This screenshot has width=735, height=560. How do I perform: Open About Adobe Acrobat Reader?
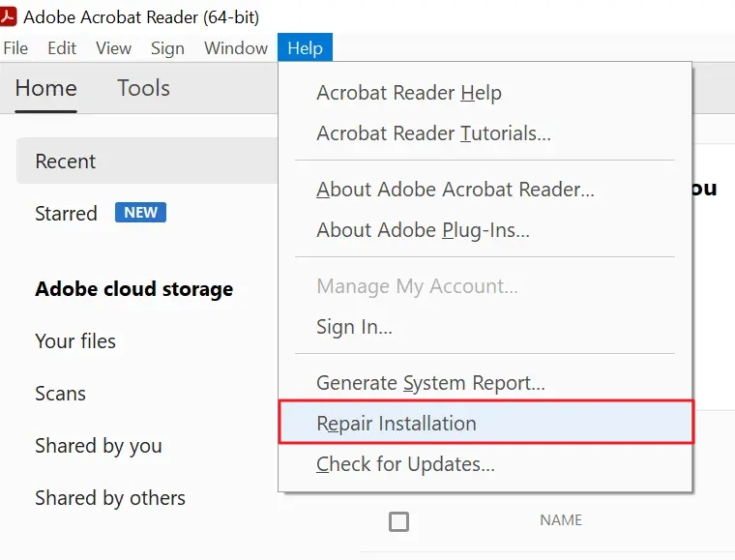(x=485, y=190)
